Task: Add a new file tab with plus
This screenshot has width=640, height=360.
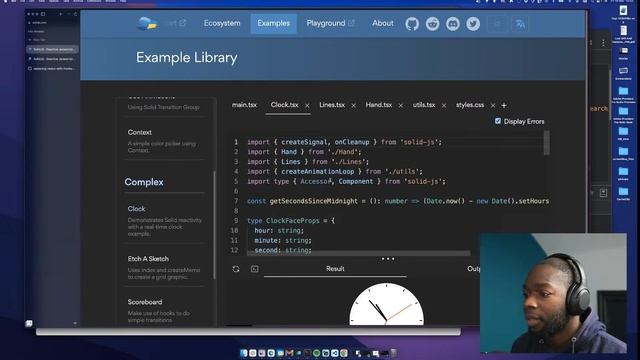Action: coord(504,105)
